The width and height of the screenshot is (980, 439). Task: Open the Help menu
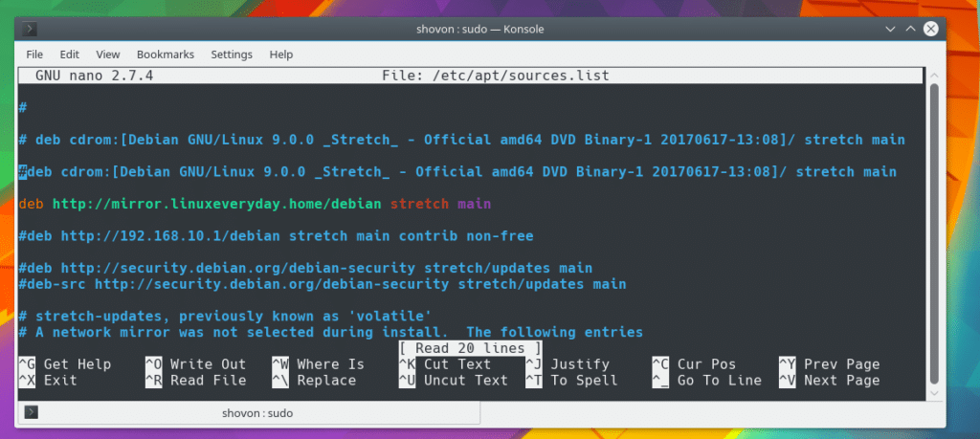(281, 55)
